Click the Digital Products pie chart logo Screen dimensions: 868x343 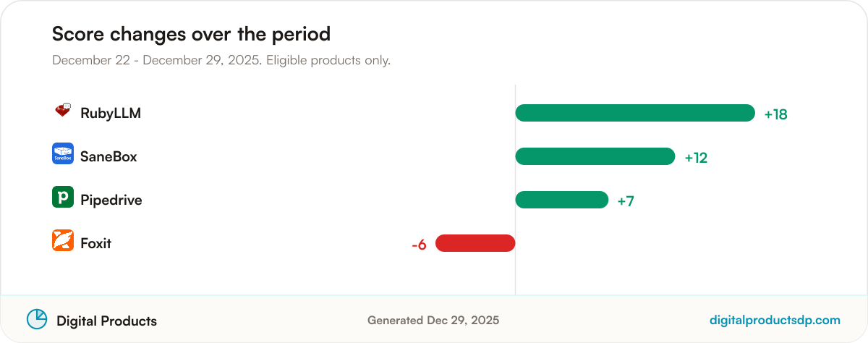(37, 319)
